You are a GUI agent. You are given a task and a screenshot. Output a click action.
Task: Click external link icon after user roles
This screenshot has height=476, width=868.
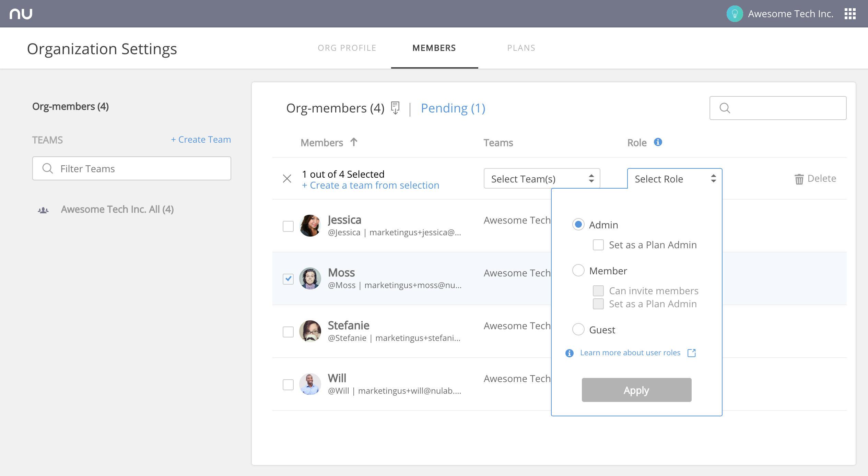(x=692, y=353)
